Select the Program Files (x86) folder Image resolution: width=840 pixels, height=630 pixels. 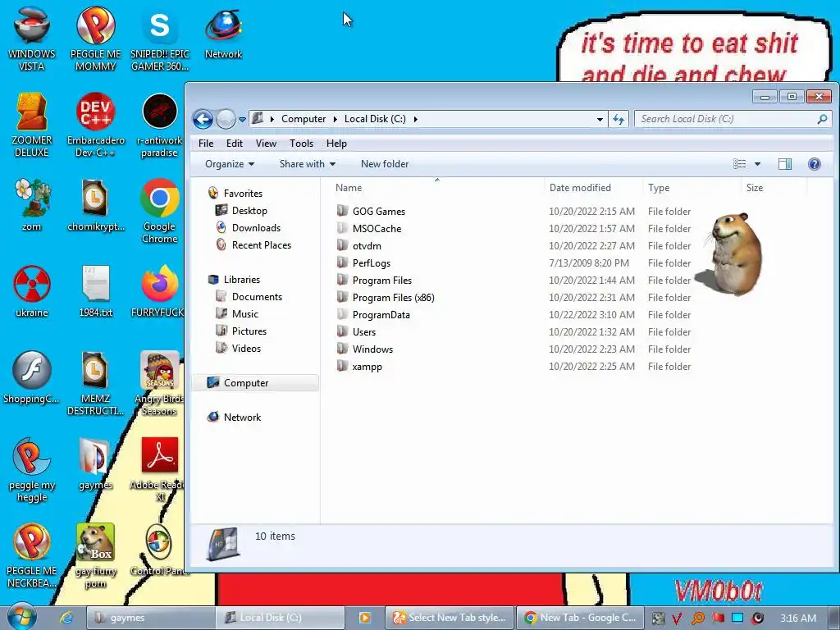tap(393, 297)
